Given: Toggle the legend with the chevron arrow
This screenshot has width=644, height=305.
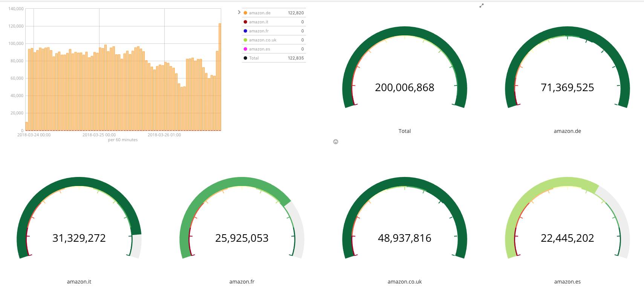Looking at the screenshot, I should [x=239, y=12].
